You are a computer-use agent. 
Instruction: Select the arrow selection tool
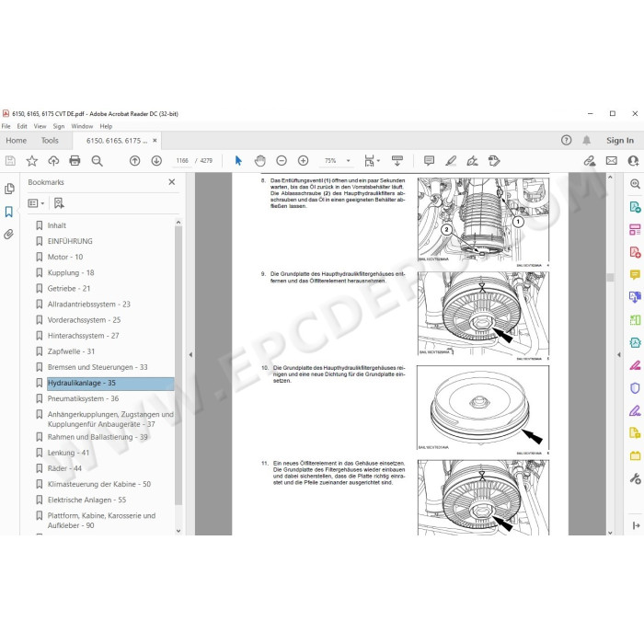coord(238,161)
